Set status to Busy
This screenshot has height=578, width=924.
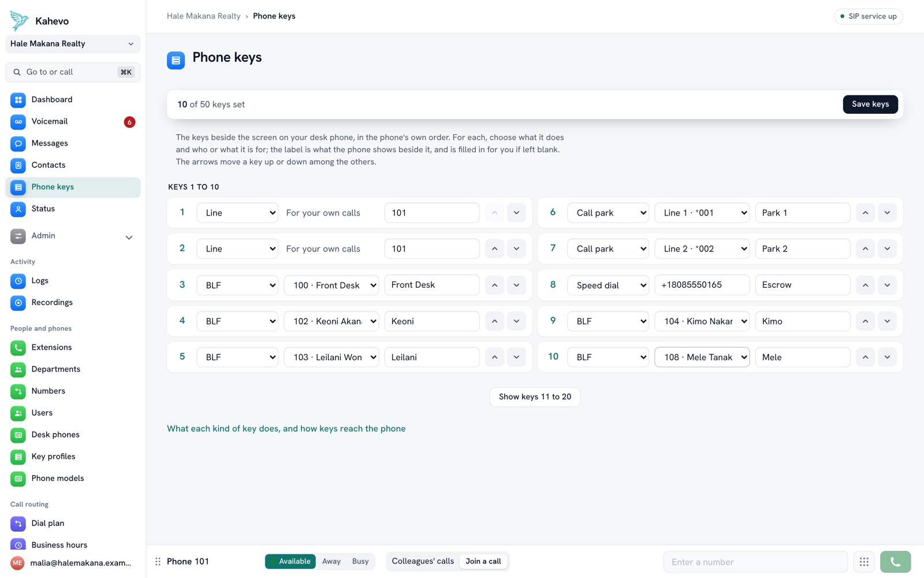(360, 561)
